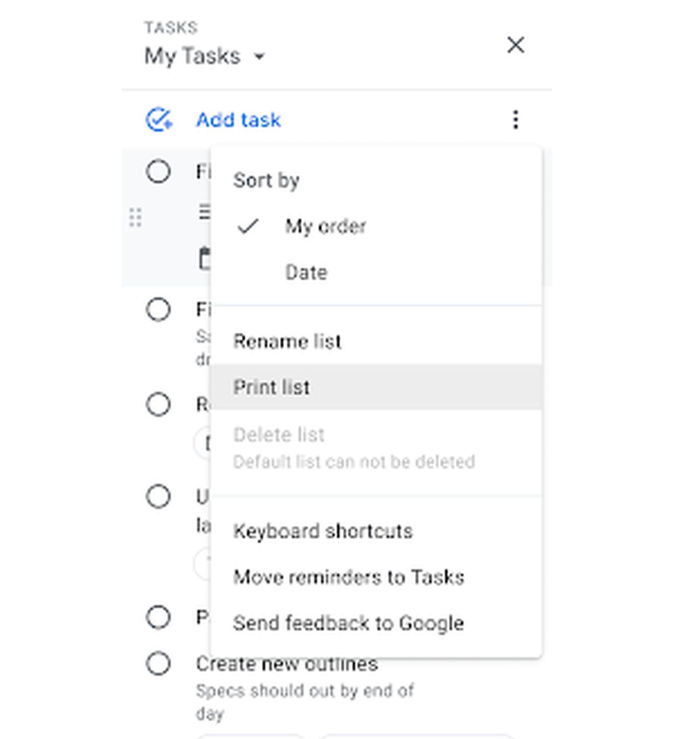This screenshot has height=739, width=700.
Task: Toggle the circle of the third task
Action: (x=158, y=404)
